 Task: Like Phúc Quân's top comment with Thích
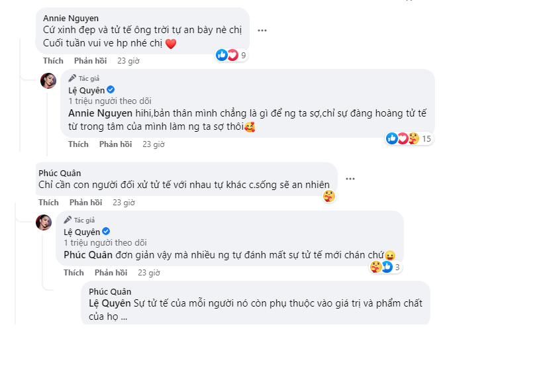[48, 203]
